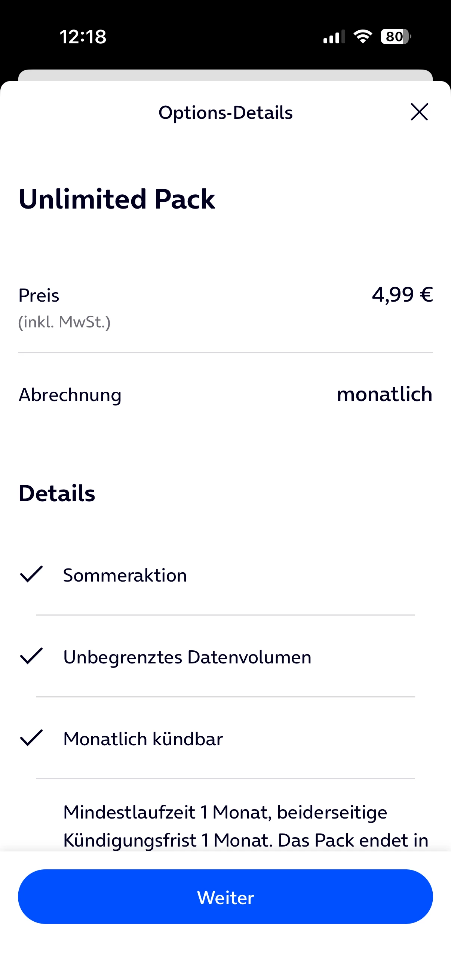This screenshot has height=980, width=451.
Task: Tap the 4,99 € price value
Action: [402, 295]
